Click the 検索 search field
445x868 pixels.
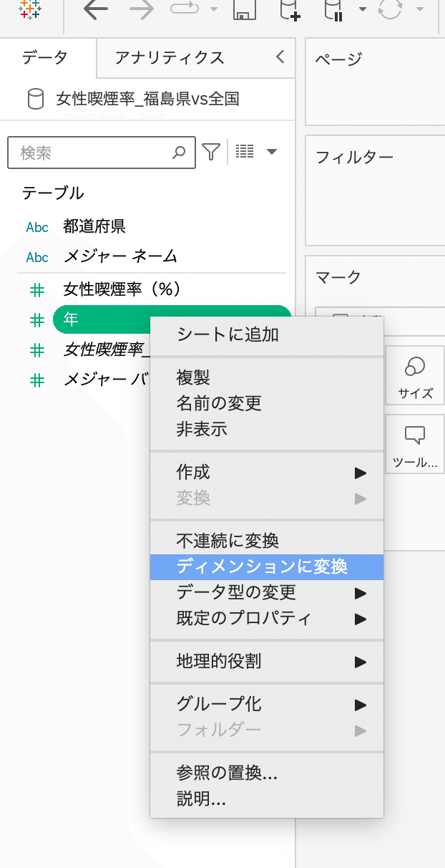(x=101, y=153)
